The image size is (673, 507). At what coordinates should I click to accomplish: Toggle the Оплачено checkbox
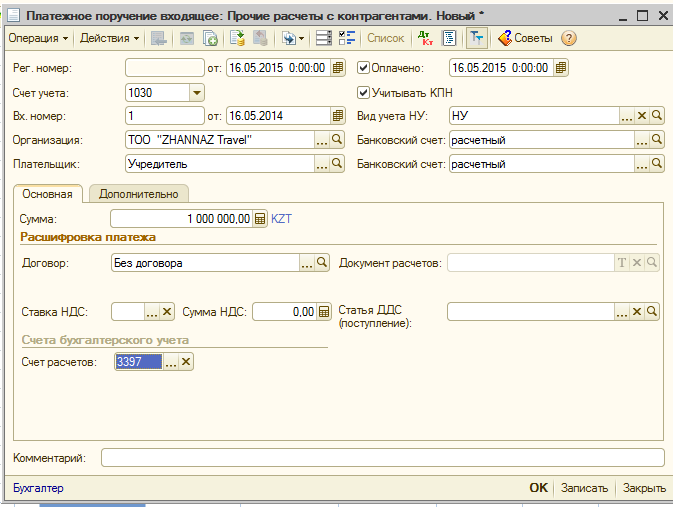(363, 68)
